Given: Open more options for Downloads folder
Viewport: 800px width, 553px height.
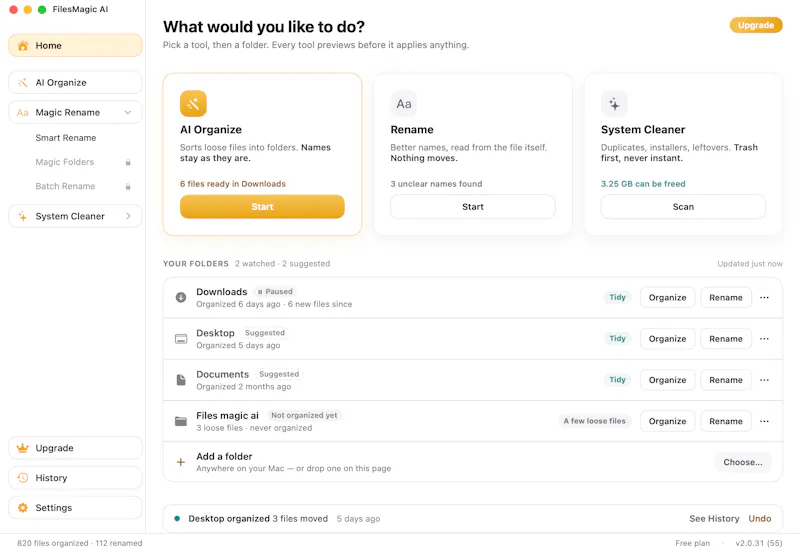Looking at the screenshot, I should [764, 297].
